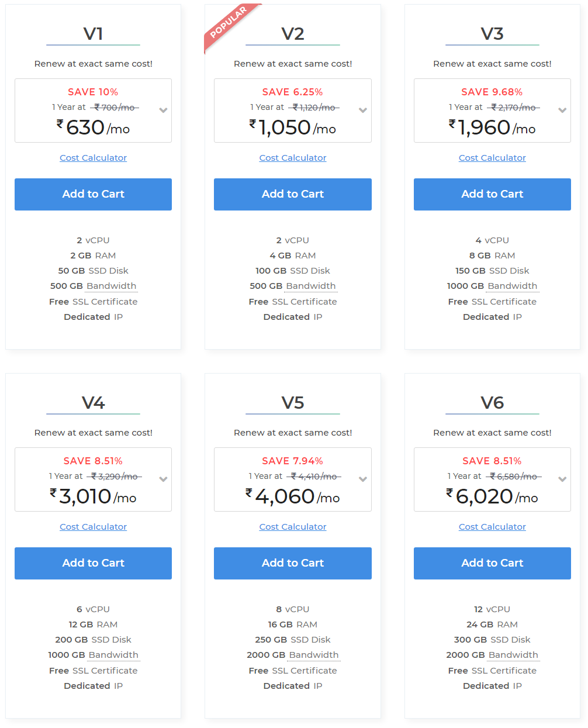This screenshot has height=728, width=588.
Task: Open Cost Calculator link under V6
Action: [492, 527]
